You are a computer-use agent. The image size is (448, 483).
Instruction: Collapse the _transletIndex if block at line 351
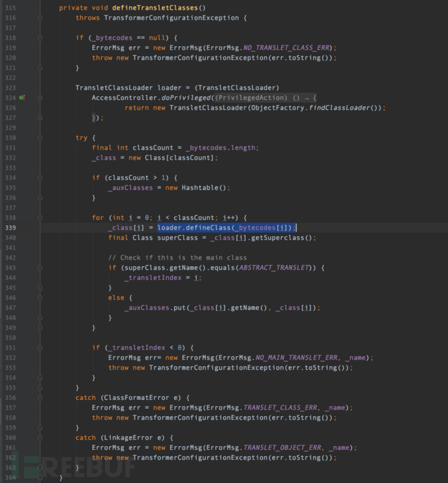(40, 347)
